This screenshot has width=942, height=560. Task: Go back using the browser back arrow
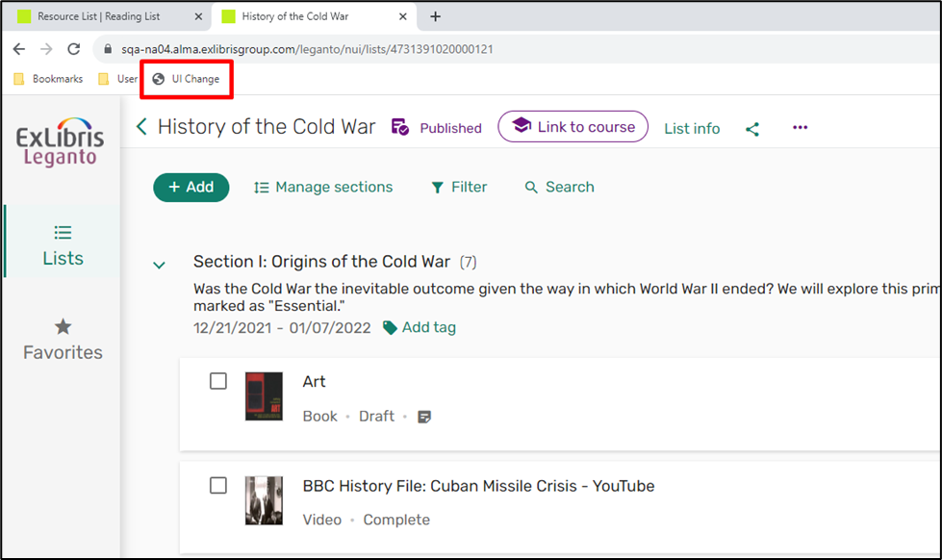coord(19,49)
